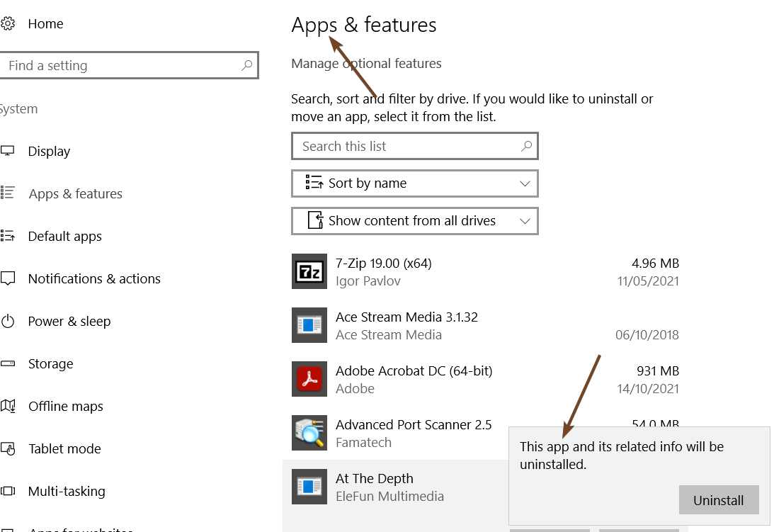Click the Power & sleep icon
This screenshot has height=532, width=774.
coord(8,322)
